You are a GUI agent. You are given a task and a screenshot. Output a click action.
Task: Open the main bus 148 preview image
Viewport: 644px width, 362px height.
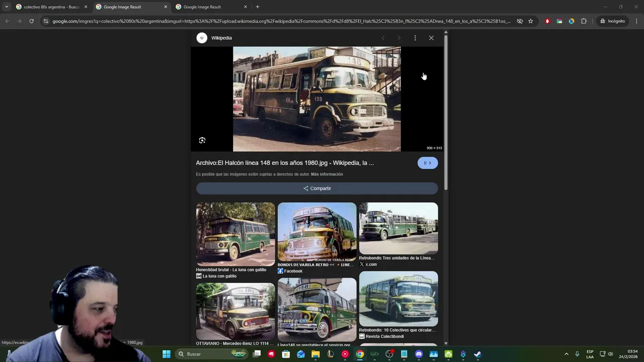(317, 99)
